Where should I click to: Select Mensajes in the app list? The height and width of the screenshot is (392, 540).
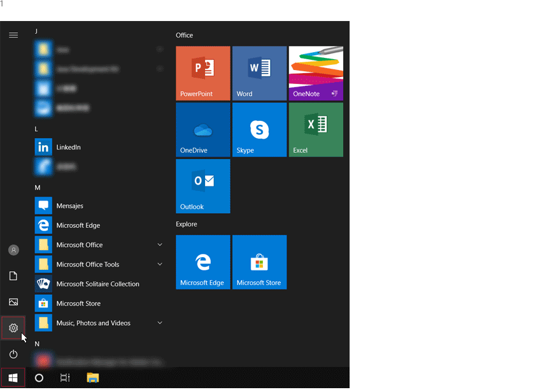[x=69, y=206]
